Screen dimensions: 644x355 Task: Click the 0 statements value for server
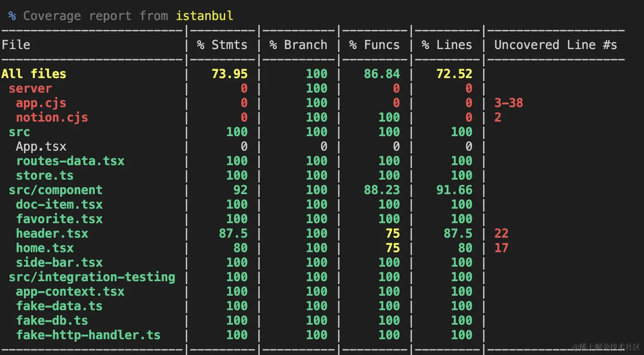[x=244, y=88]
